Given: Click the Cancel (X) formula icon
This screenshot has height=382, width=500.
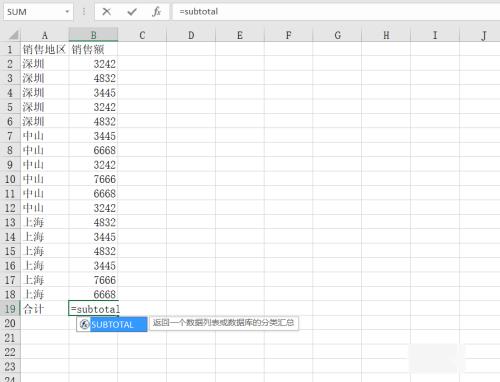Looking at the screenshot, I should click(x=107, y=12).
